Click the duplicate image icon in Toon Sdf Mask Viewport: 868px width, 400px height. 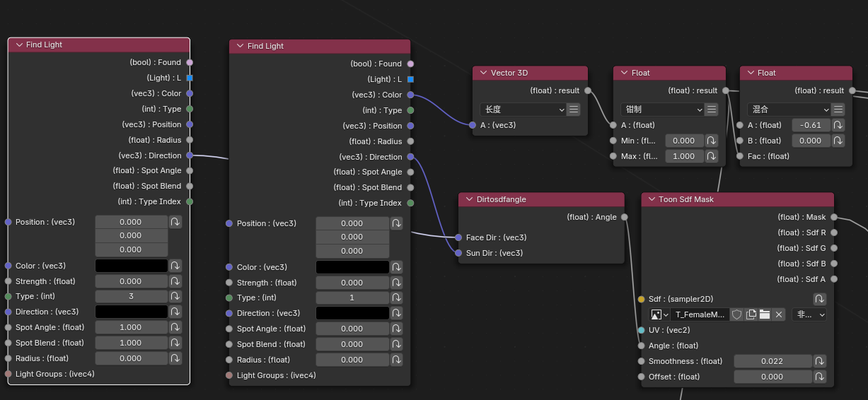coord(751,314)
